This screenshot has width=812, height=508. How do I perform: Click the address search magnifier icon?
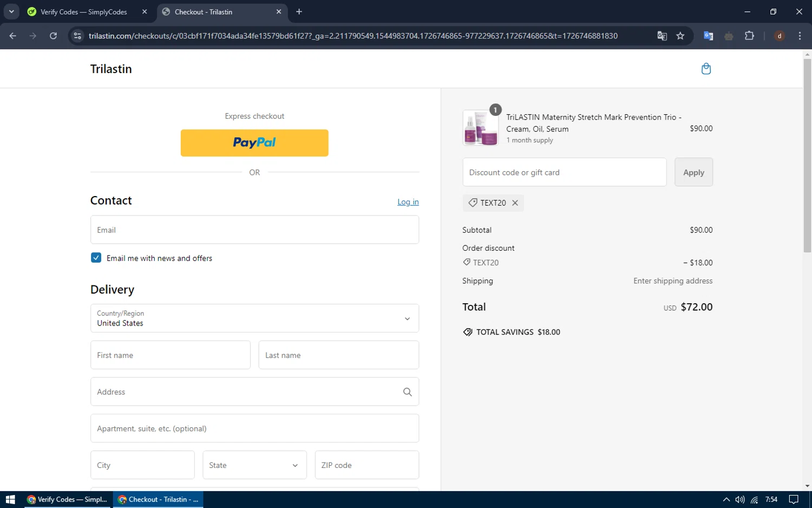408,392
